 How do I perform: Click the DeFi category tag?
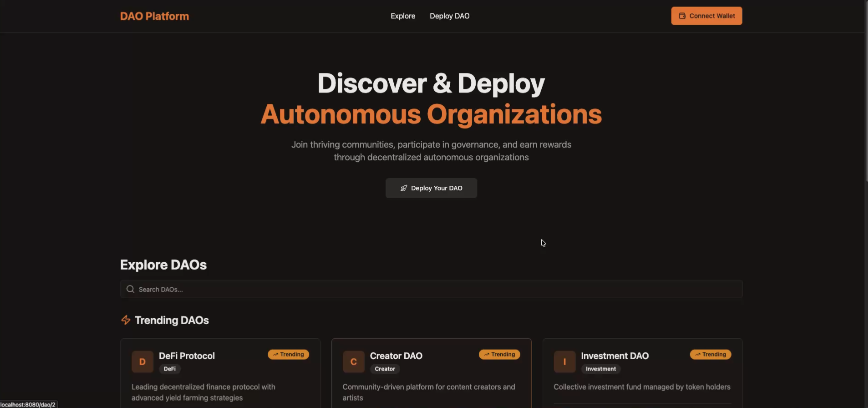coord(170,369)
